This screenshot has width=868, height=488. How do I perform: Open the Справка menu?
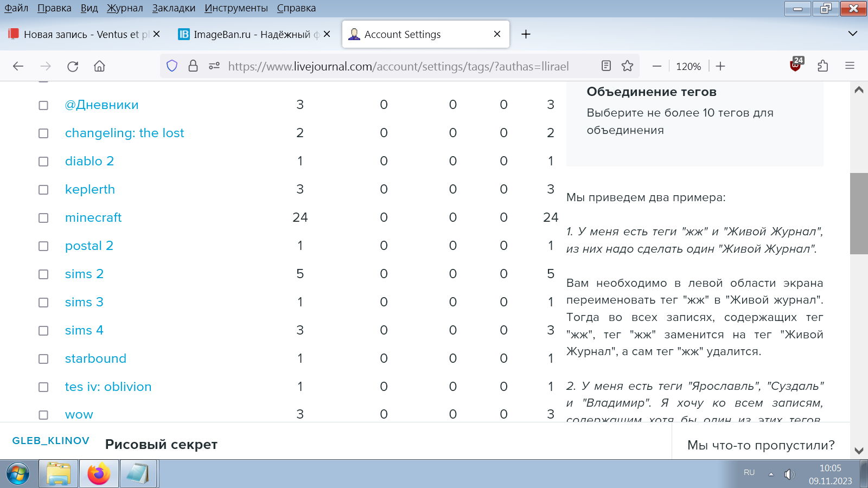(x=296, y=8)
